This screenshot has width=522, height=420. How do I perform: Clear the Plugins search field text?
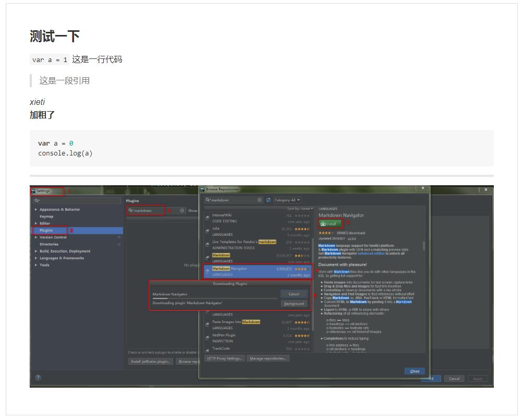[182, 211]
